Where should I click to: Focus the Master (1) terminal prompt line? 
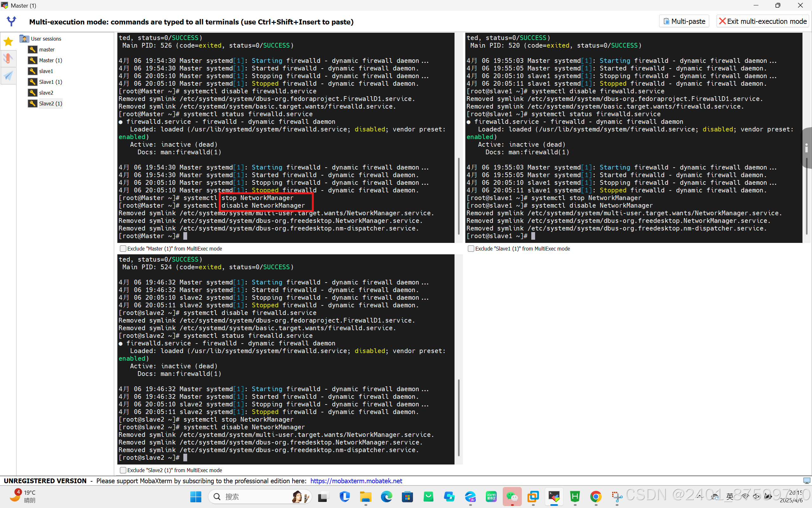(153, 236)
